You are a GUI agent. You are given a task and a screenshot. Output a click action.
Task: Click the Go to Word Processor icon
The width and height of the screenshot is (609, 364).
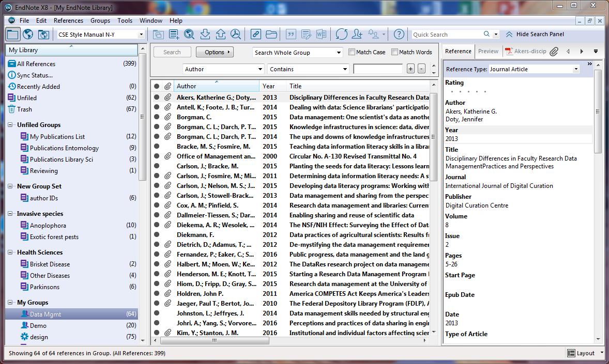[x=321, y=34]
